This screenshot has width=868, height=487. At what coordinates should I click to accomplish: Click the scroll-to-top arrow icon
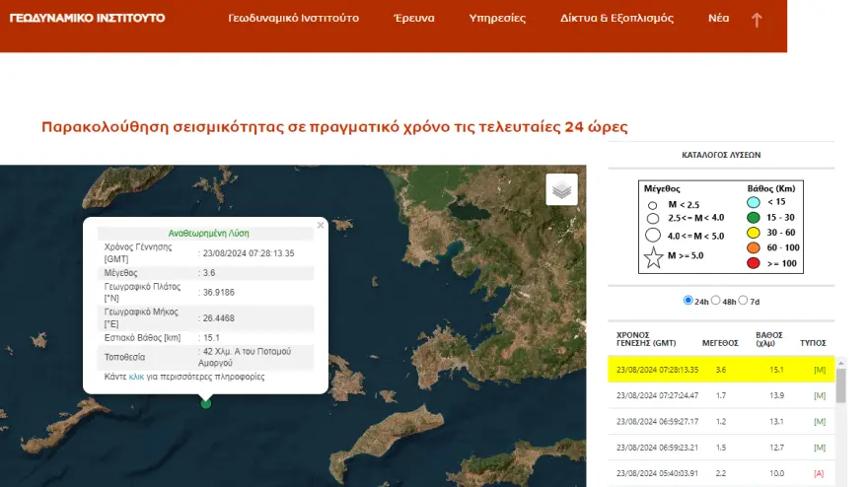[757, 20]
